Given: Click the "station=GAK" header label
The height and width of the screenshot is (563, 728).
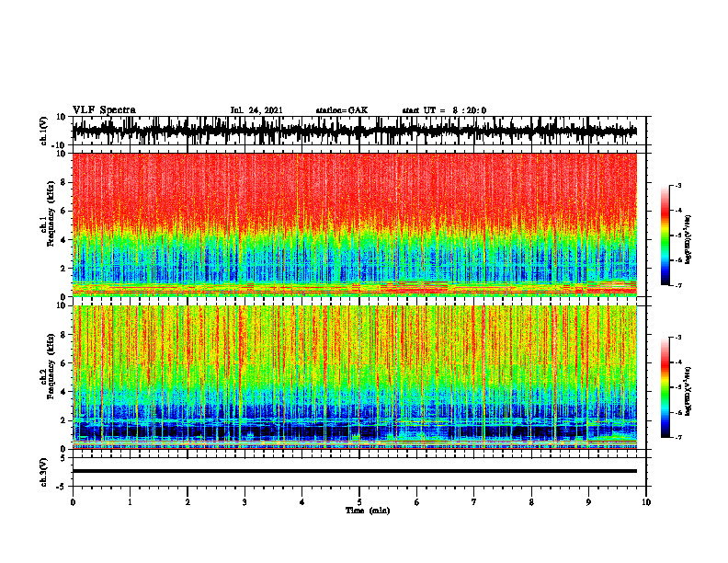Looking at the screenshot, I should click(342, 110).
